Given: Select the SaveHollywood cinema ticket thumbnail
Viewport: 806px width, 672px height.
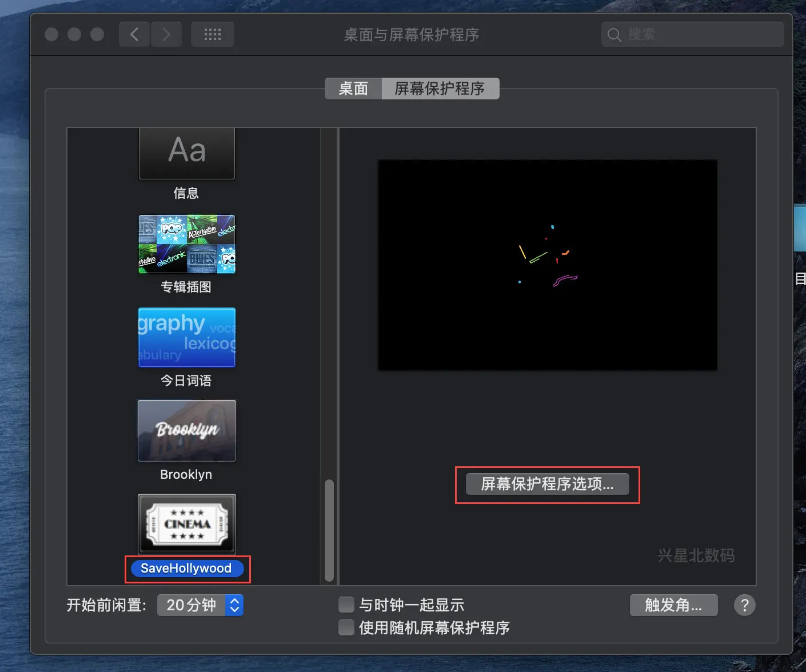Looking at the screenshot, I should pos(187,524).
